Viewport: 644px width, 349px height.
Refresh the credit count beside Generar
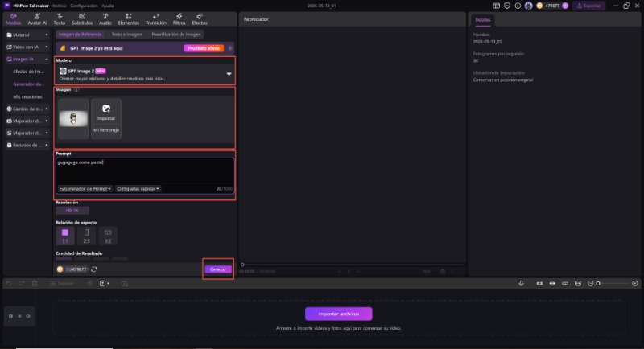tap(94, 269)
